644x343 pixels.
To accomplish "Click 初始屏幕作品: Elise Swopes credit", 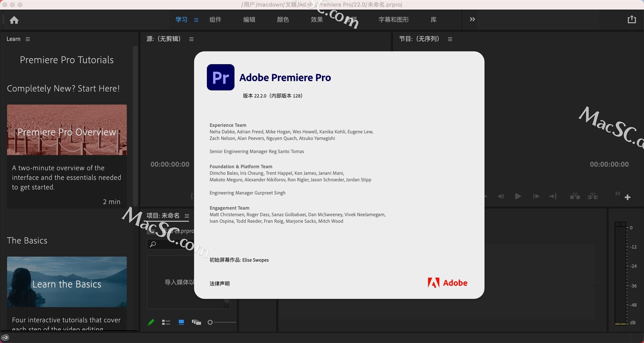I will [x=239, y=260].
